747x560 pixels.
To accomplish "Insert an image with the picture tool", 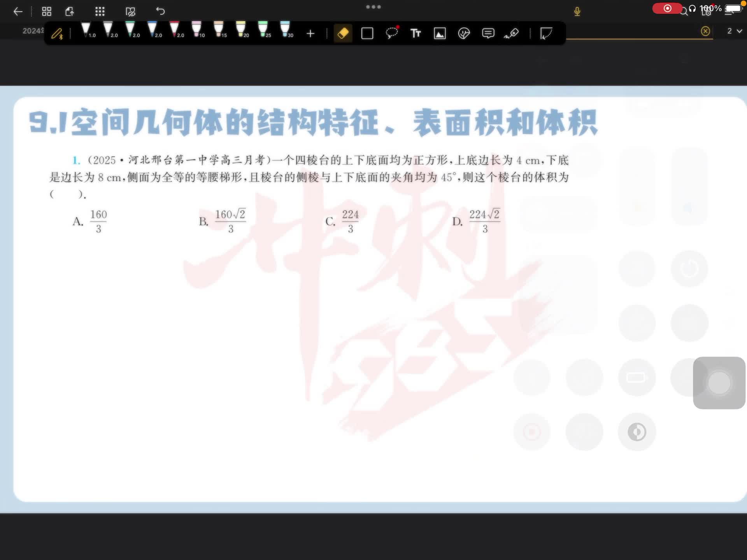I will (440, 34).
